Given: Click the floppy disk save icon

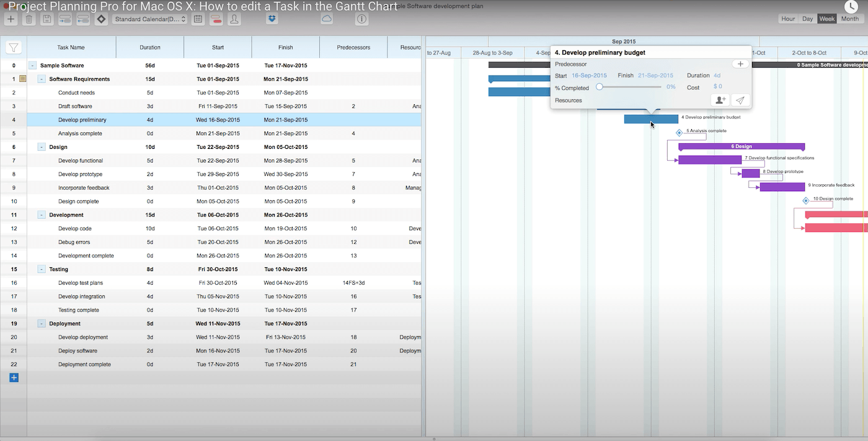Looking at the screenshot, I should pyautogui.click(x=46, y=19).
